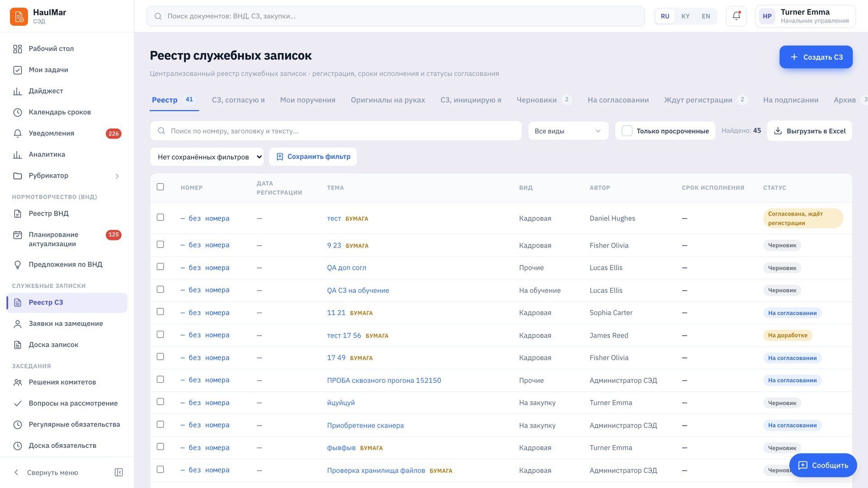The image size is (868, 488).
Task: Click the global document search field
Action: tap(396, 16)
